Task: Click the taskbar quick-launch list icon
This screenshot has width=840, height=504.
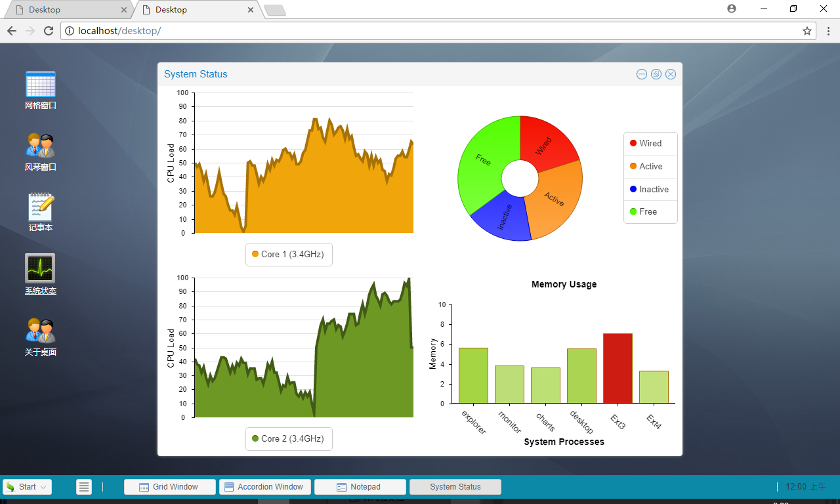Action: tap(84, 487)
